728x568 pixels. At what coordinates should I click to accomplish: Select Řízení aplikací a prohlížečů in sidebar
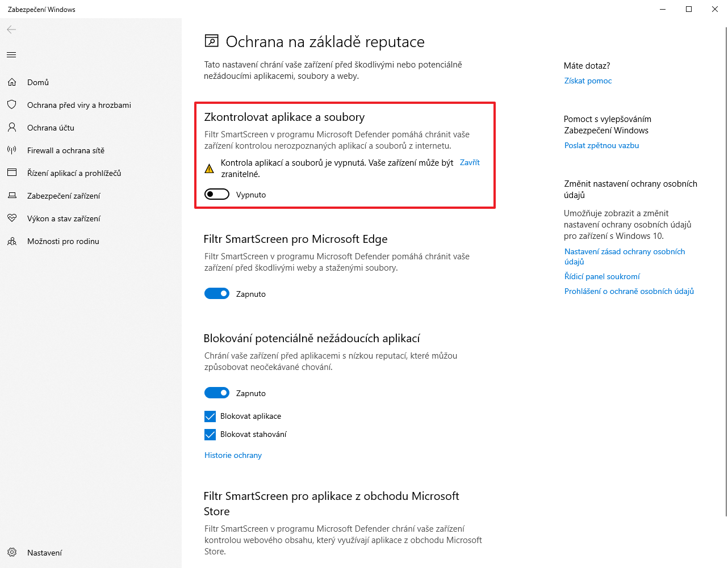pyautogui.click(x=11, y=173)
